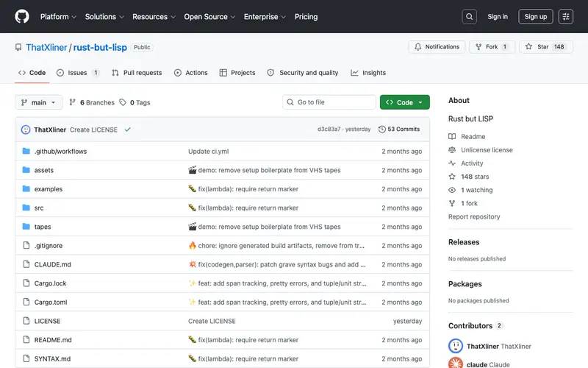Open the src folder
Screen dimensions: 588x368
(x=39, y=208)
